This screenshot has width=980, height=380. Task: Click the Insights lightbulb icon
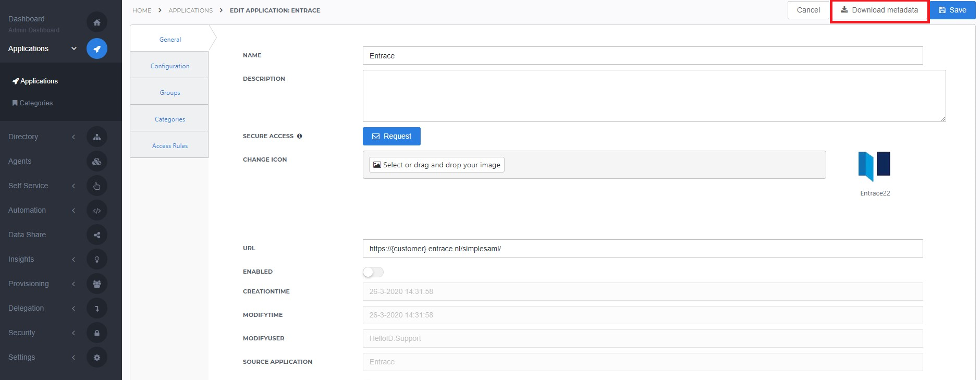coord(97,260)
